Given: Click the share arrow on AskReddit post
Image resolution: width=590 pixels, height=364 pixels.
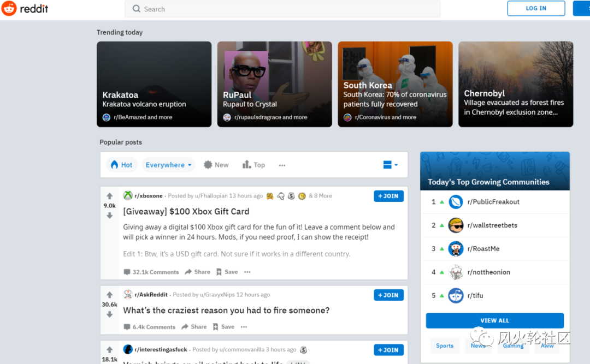Looking at the screenshot, I should tap(185, 327).
